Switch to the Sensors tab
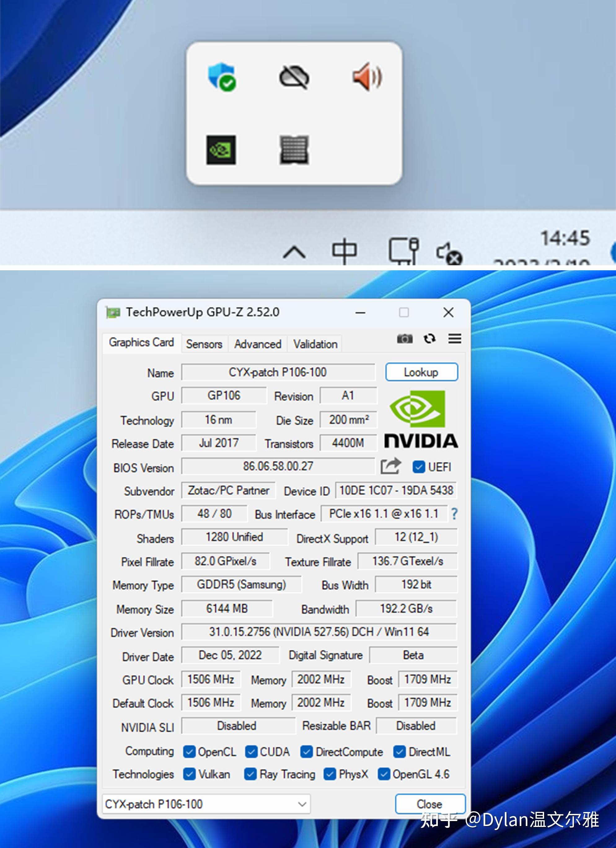The height and width of the screenshot is (848, 616). click(x=204, y=344)
